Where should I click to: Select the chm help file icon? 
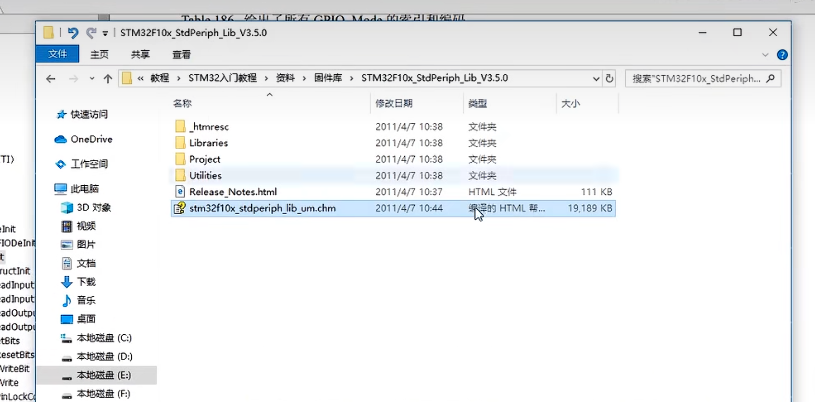[180, 209]
